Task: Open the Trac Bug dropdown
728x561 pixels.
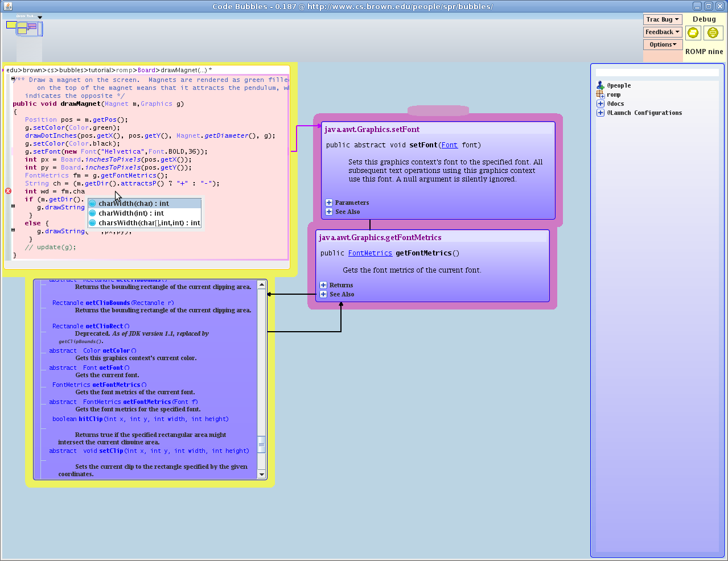Action: (663, 19)
